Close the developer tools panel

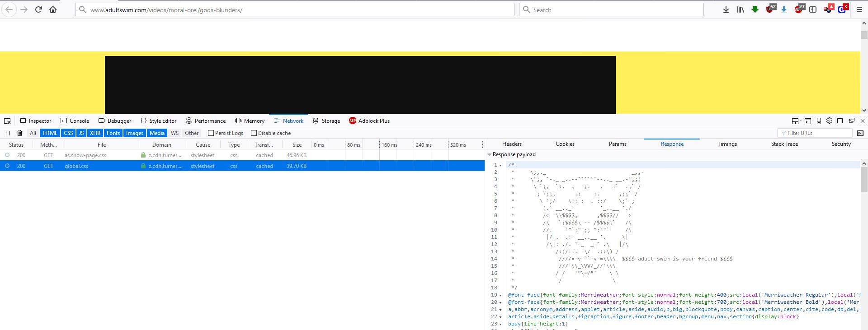(x=862, y=121)
